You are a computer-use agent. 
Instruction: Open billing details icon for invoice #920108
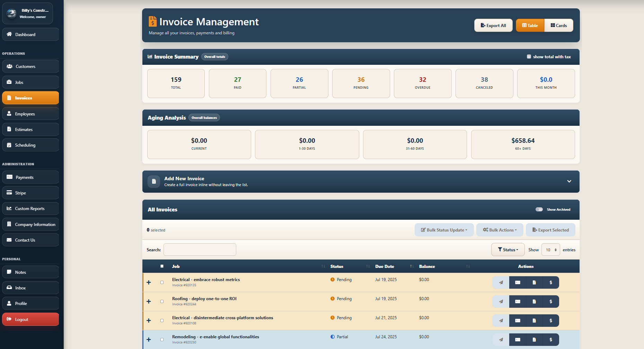pos(517,321)
